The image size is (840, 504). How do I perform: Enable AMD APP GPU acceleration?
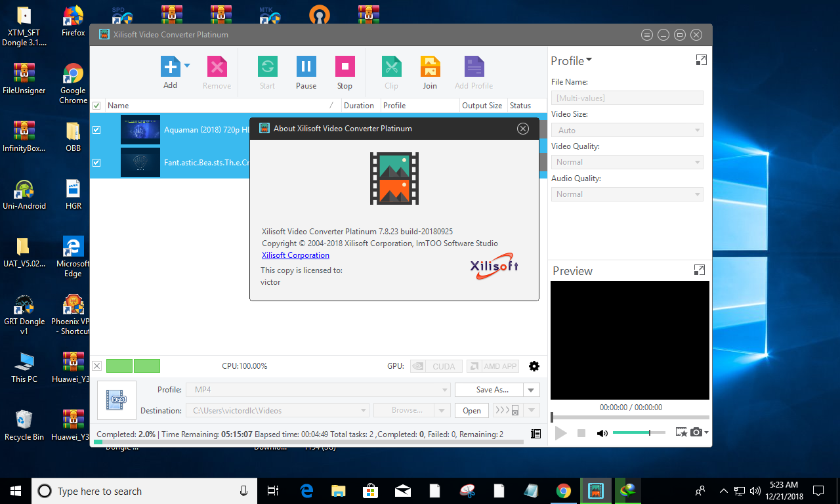coord(492,366)
